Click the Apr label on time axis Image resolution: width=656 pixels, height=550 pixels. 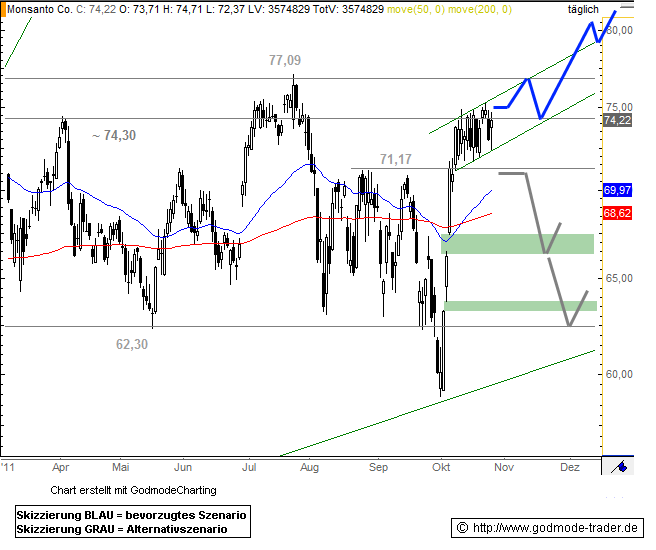61,467
